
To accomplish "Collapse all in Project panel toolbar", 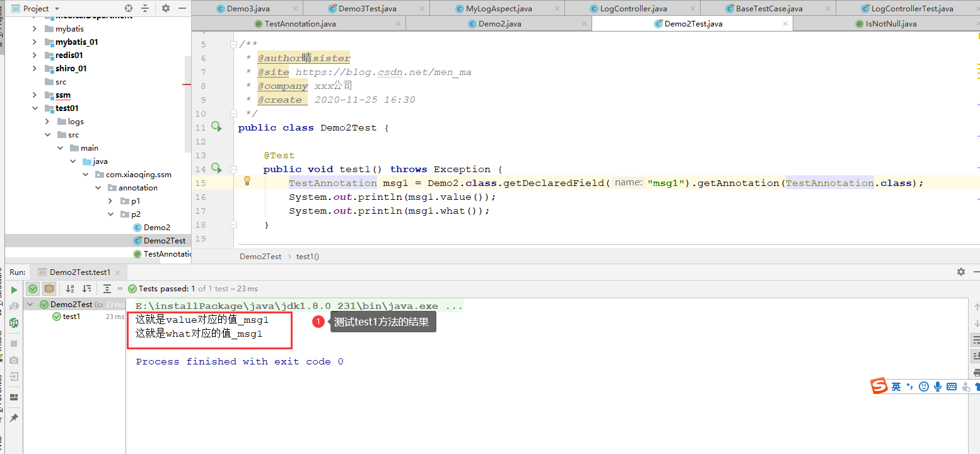I will click(146, 8).
